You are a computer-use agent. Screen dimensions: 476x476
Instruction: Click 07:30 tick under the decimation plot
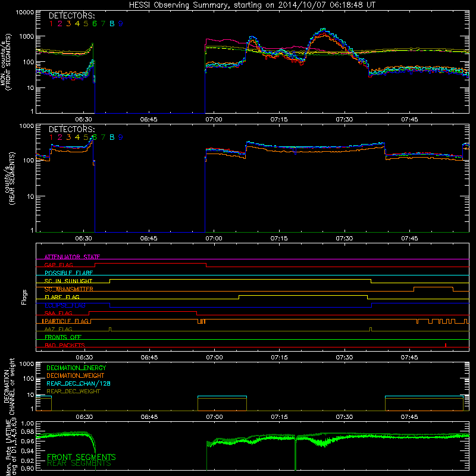(345, 417)
